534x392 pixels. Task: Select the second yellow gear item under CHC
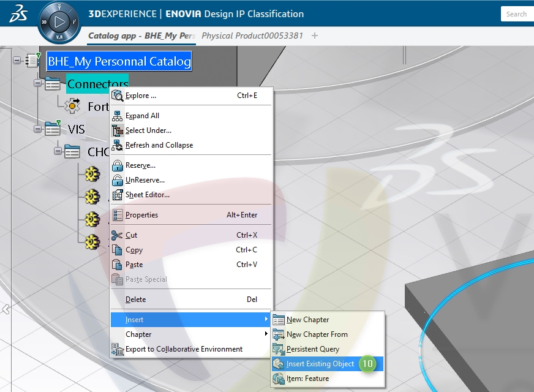pyautogui.click(x=92, y=197)
